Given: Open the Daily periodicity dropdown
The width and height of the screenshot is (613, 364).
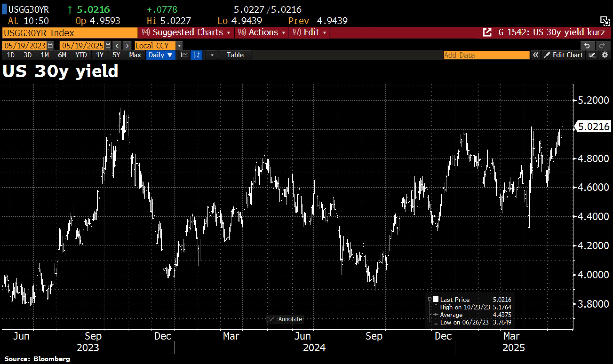Looking at the screenshot, I should pos(160,55).
